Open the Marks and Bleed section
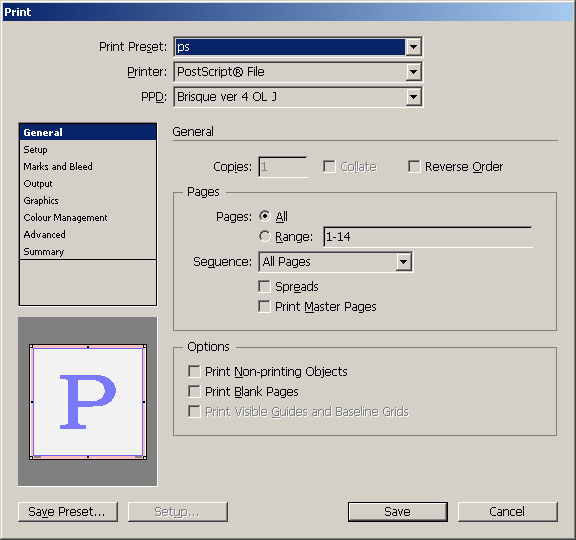Screen dimensions: 576x540 pos(88,166)
